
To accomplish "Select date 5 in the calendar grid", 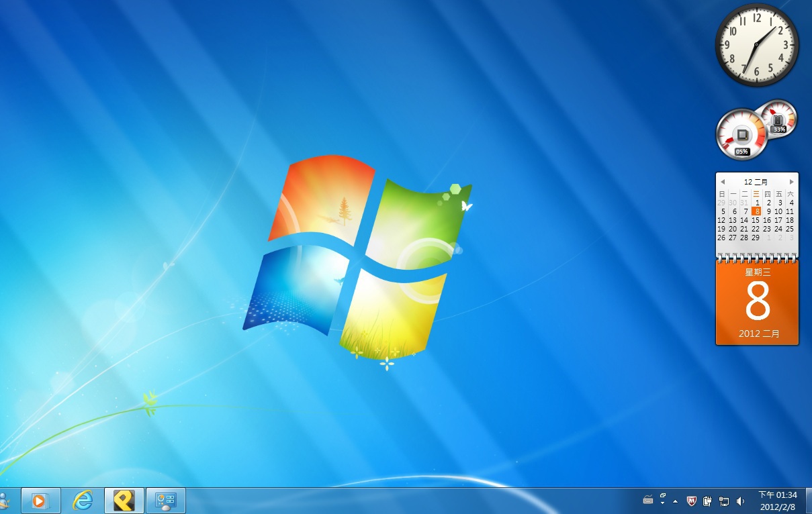I will pos(723,211).
